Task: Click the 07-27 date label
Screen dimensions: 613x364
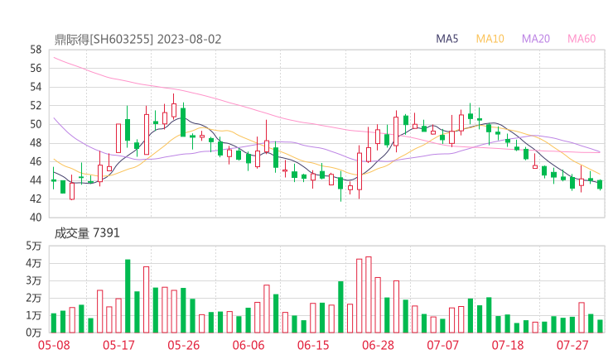Action: [572, 345]
